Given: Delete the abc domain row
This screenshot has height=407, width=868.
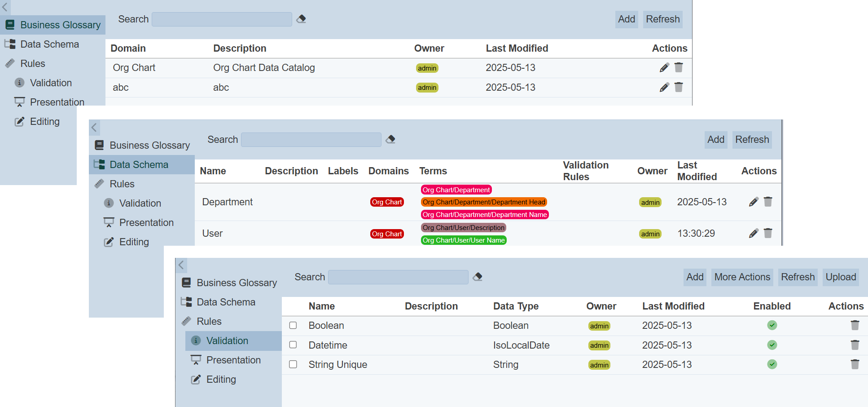Looking at the screenshot, I should pyautogui.click(x=679, y=87).
